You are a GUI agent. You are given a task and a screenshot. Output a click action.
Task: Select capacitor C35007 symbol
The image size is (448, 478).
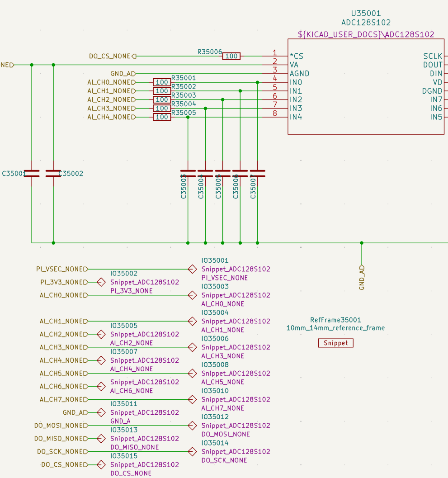[257, 173]
